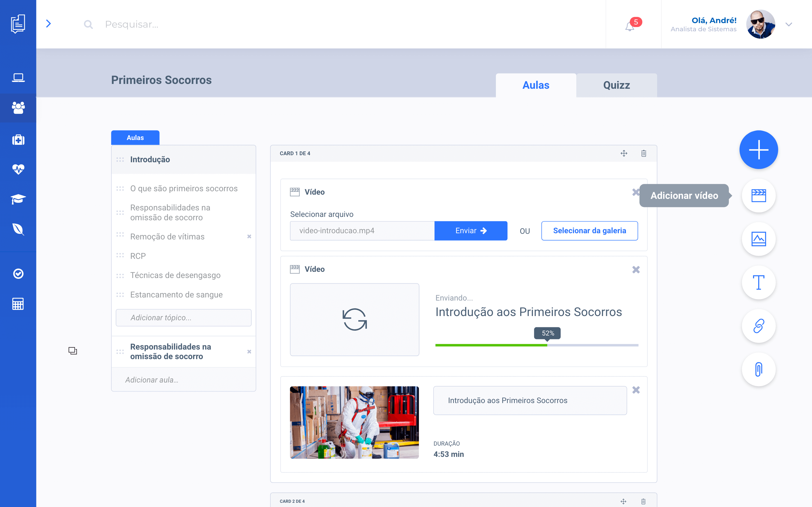Select the Aulas tab
The width and height of the screenshot is (812, 507).
coord(536,85)
